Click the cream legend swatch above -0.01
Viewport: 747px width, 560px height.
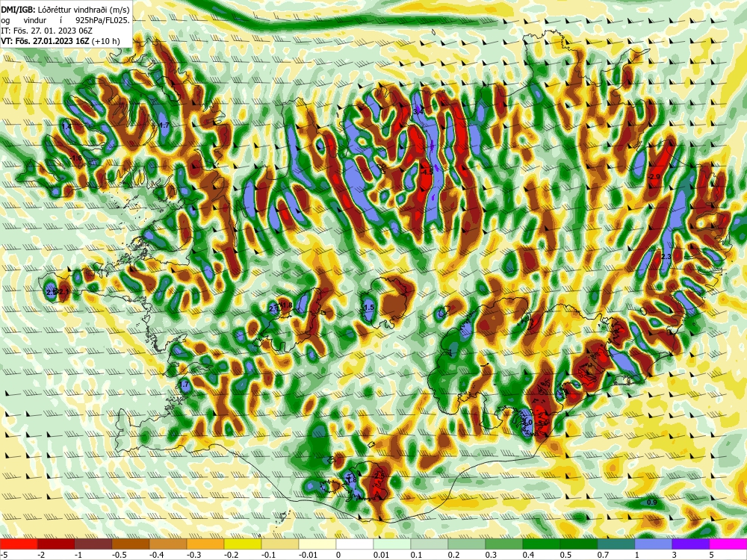point(317,544)
